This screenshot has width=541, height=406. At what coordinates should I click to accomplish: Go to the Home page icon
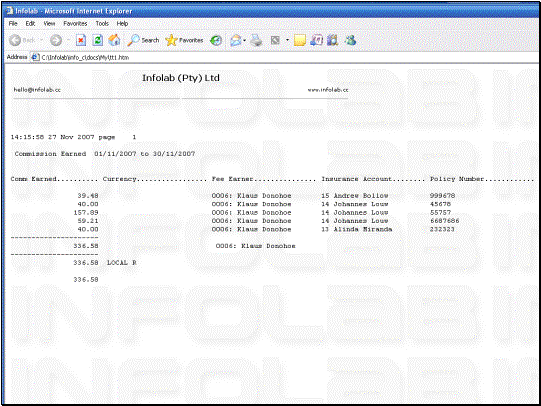114,40
